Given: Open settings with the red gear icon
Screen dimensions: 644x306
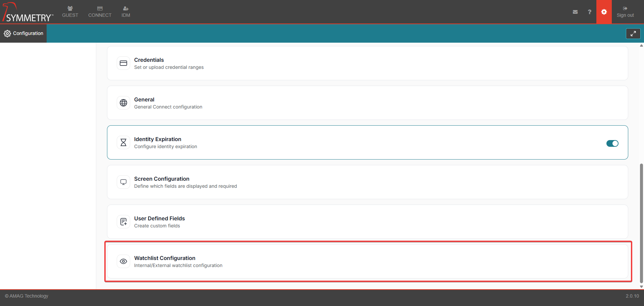Looking at the screenshot, I should point(604,12).
